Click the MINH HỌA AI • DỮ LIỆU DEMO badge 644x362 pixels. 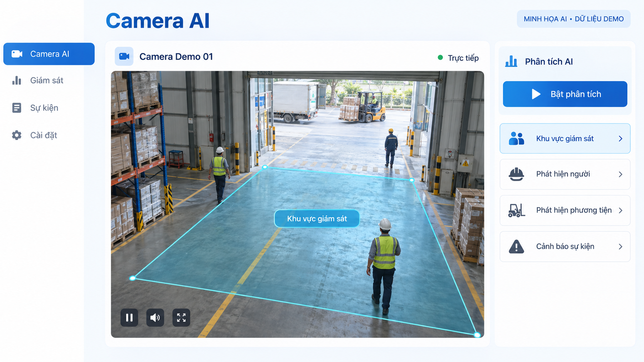coord(574,19)
